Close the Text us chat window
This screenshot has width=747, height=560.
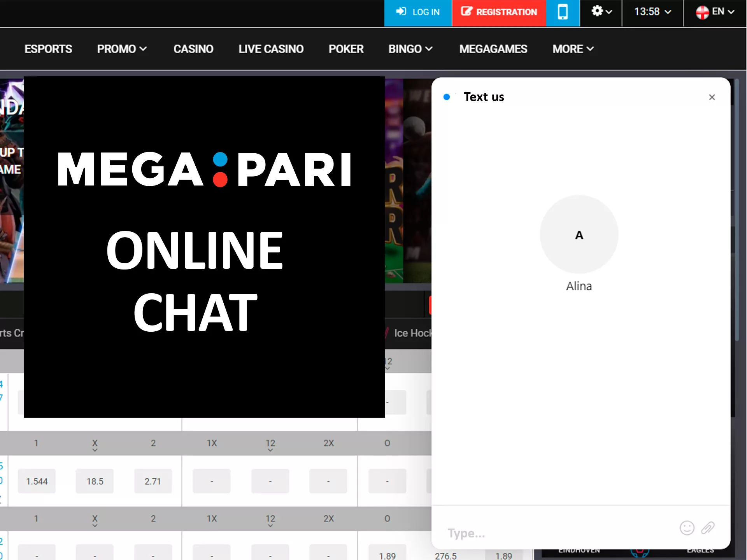tap(712, 97)
